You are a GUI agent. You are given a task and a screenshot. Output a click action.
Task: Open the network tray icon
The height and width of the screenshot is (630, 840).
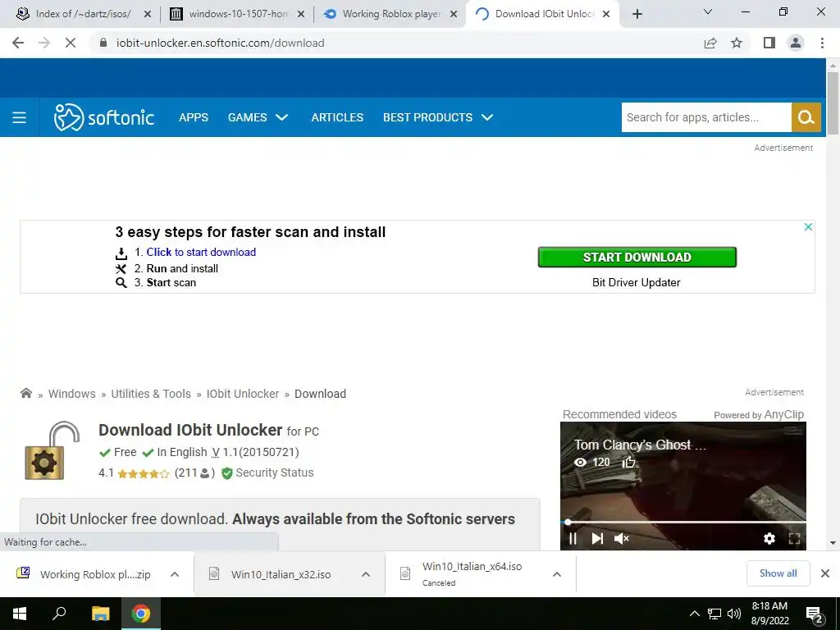pos(714,614)
